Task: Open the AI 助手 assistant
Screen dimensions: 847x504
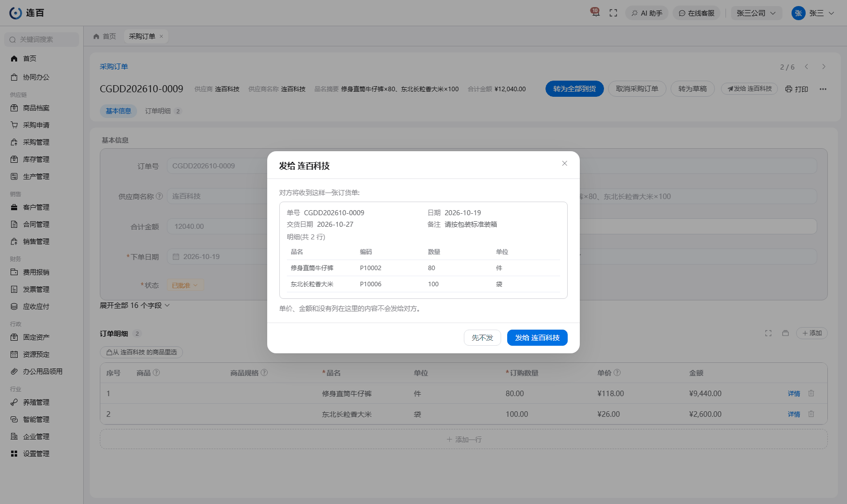Action: coord(647,13)
